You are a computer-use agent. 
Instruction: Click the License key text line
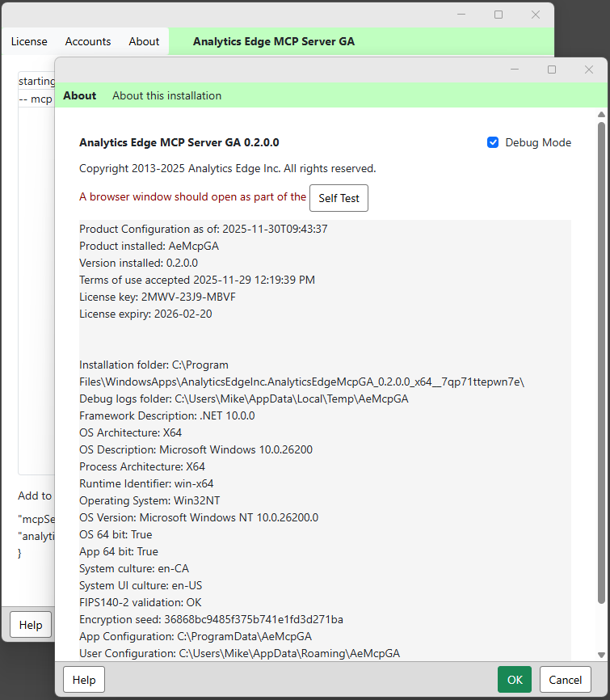158,297
